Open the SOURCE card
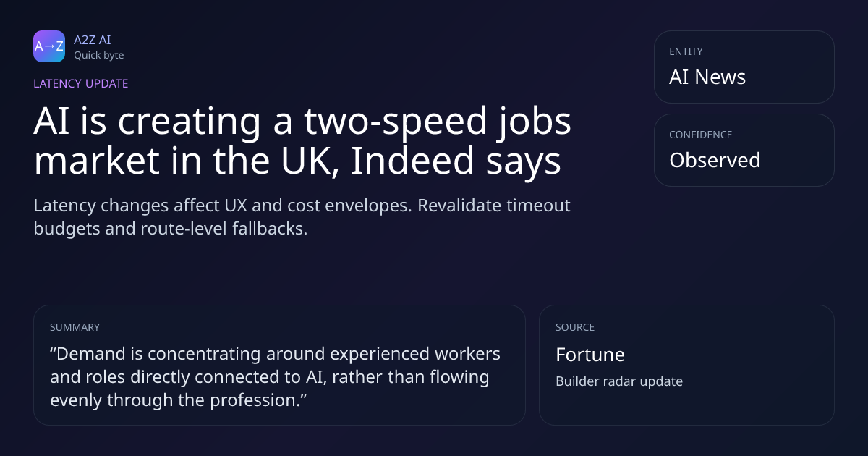The width and height of the screenshot is (868, 456). click(686, 365)
